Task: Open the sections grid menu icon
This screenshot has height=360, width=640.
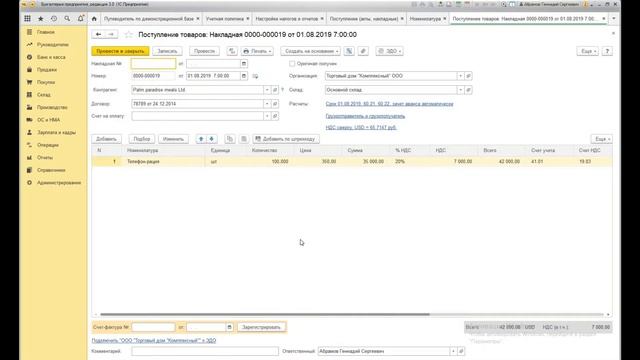Action: [x=27, y=19]
